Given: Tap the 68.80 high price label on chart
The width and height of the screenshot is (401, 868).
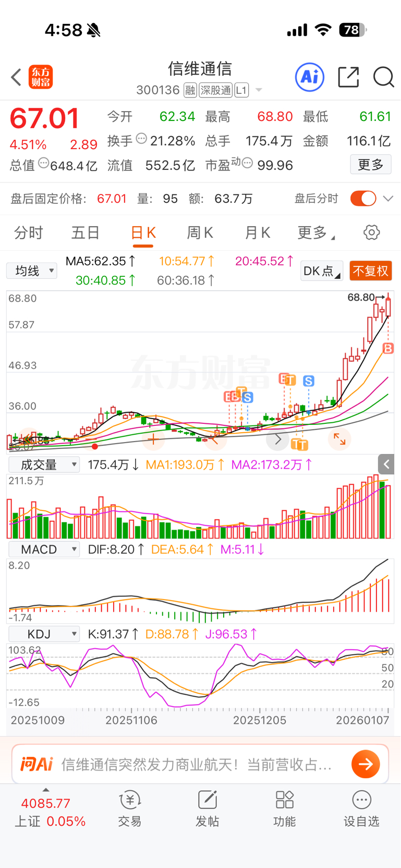Looking at the screenshot, I should (x=361, y=297).
